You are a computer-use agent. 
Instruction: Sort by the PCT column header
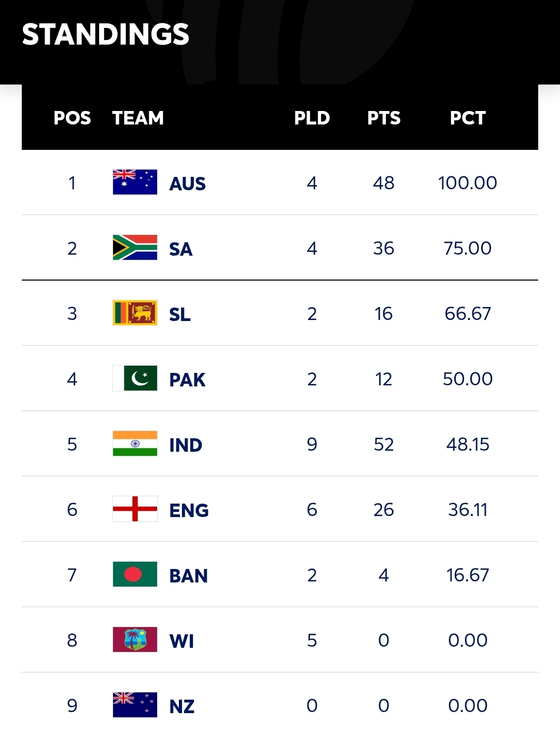click(468, 118)
